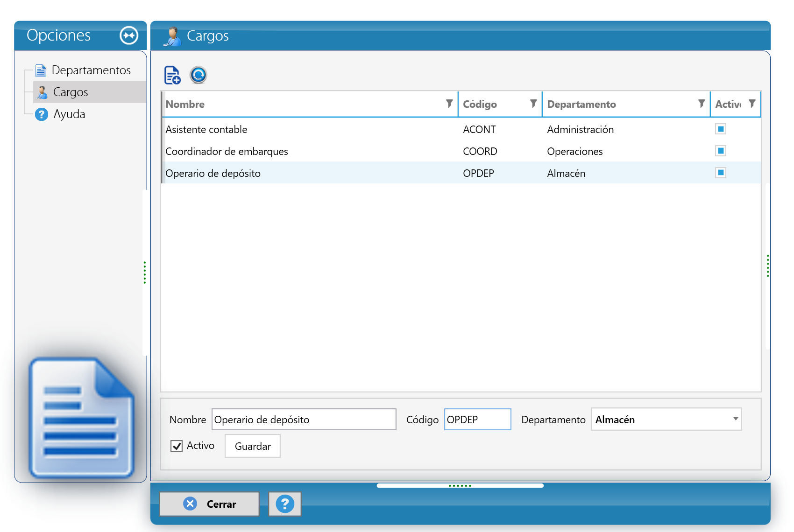Click the Guardar button
Viewport: 794px width, 532px height.
coord(253,446)
